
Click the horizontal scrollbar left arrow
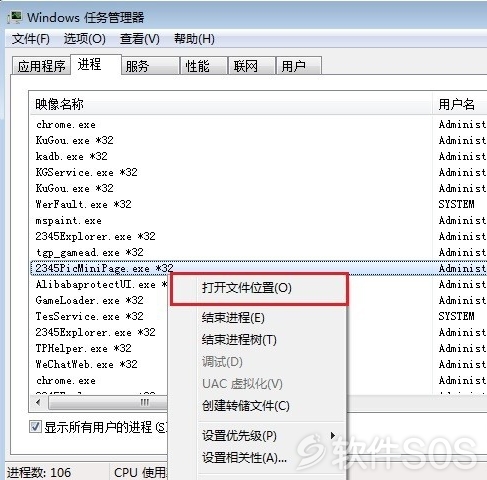pos(38,402)
